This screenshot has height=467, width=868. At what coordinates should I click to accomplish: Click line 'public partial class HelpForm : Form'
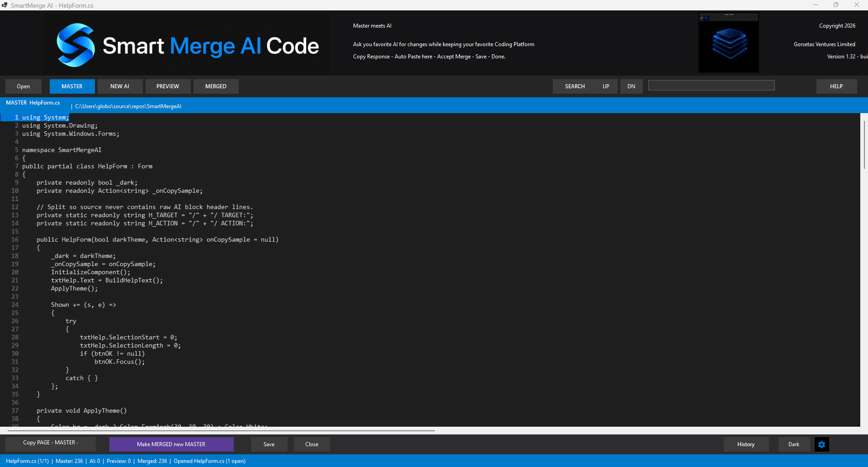87,167
